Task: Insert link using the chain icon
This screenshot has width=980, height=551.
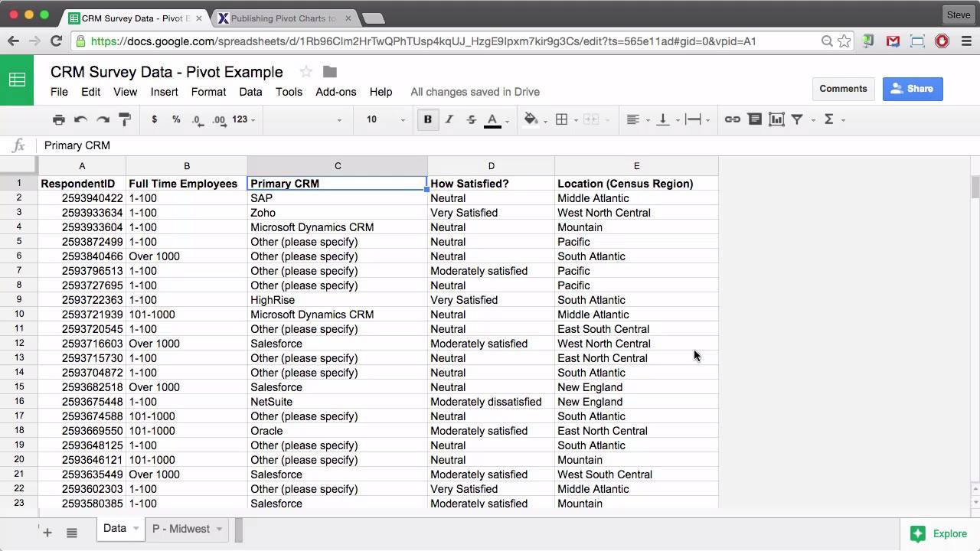Action: (733, 119)
